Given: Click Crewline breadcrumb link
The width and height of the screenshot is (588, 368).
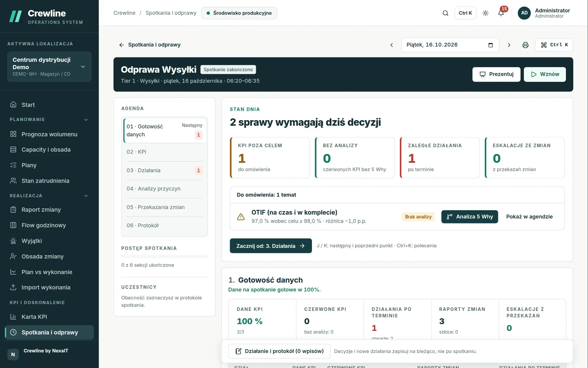Looking at the screenshot, I should (x=124, y=13).
